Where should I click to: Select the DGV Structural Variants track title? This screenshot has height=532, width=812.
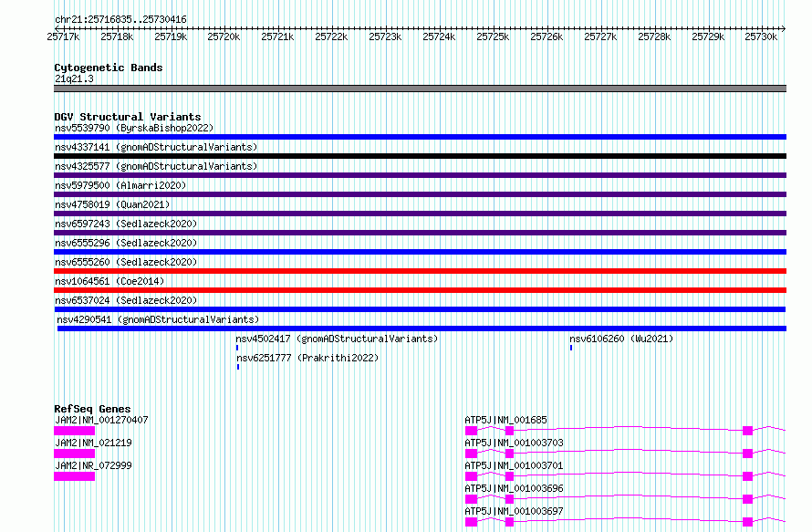[128, 117]
